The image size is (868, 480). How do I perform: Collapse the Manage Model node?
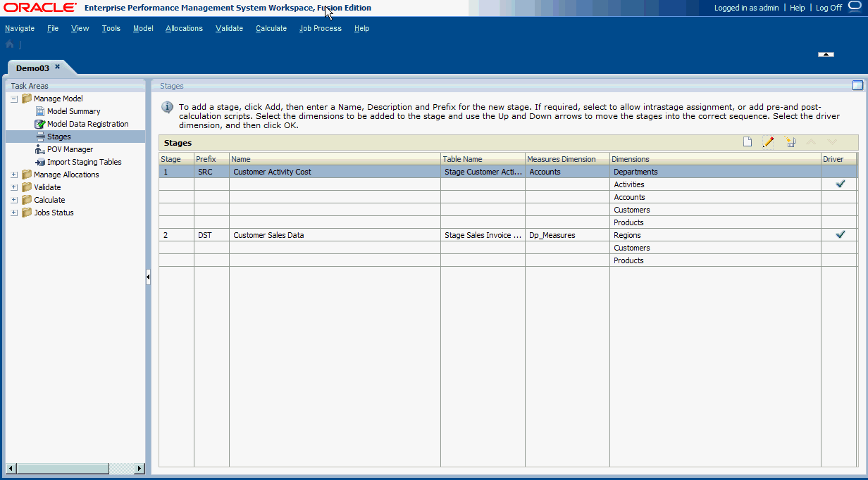(14, 99)
